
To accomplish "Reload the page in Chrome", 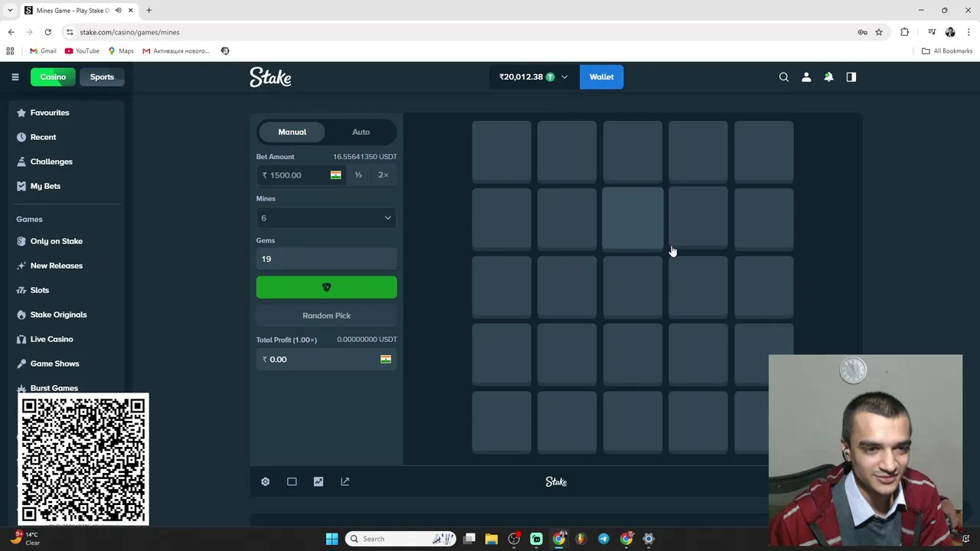I will coord(47,32).
